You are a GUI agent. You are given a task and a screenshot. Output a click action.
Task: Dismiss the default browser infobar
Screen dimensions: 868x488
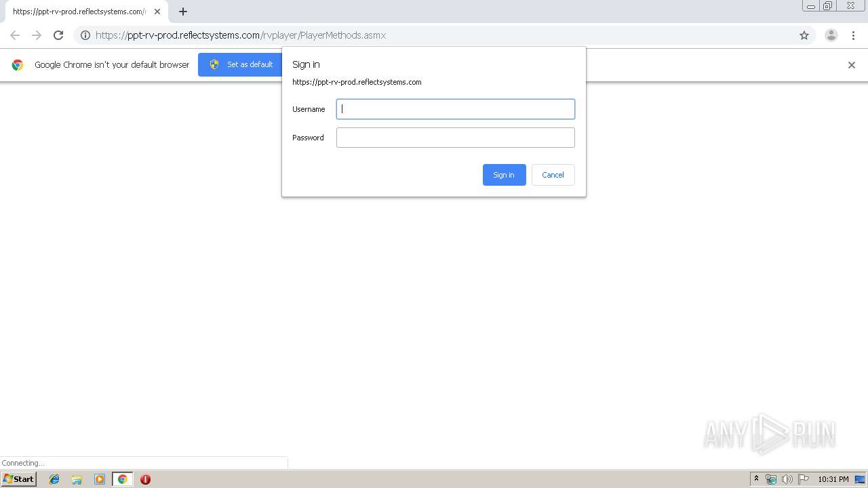[x=852, y=65]
